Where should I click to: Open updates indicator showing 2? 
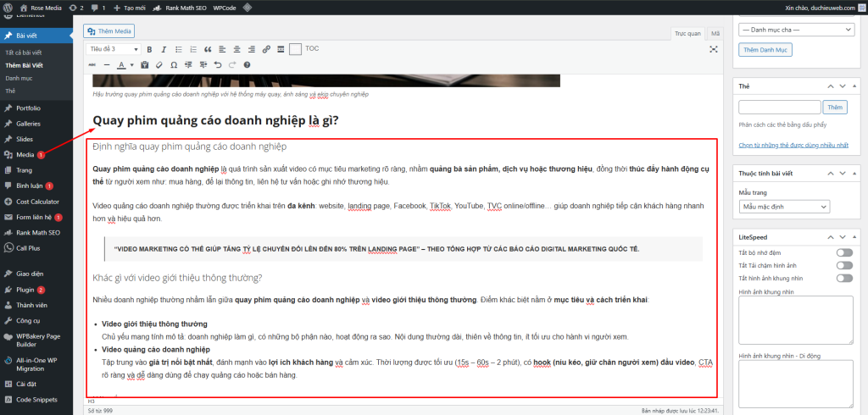[76, 8]
